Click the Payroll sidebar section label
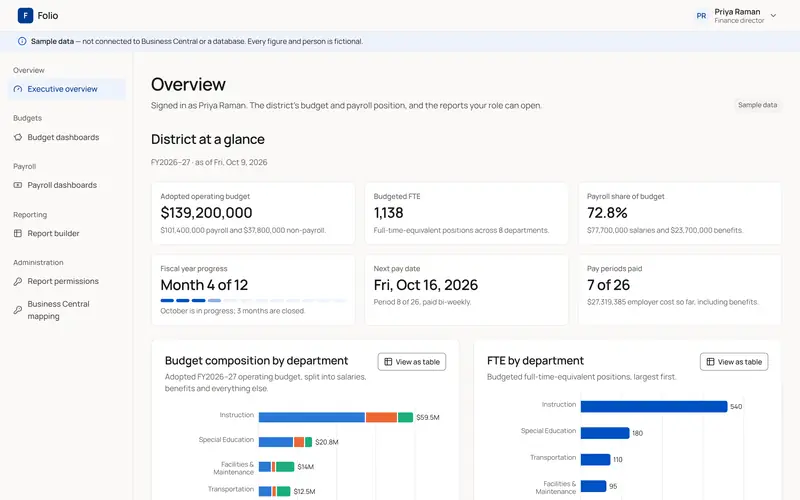 [24, 166]
